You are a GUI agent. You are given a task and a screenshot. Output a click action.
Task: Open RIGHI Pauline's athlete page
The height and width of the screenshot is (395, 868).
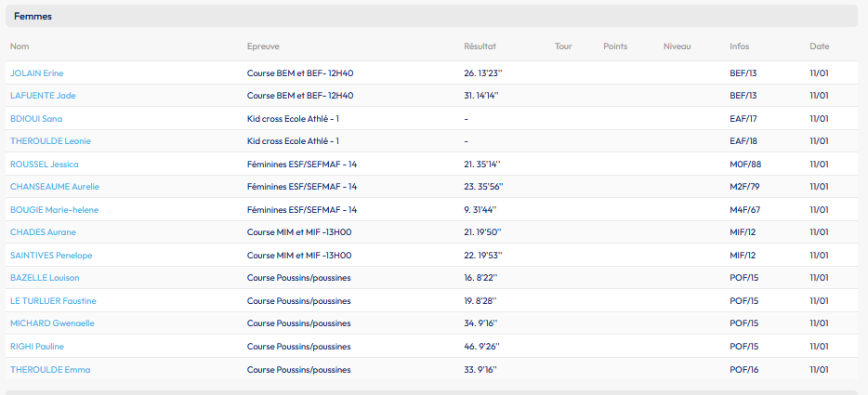[x=37, y=347]
